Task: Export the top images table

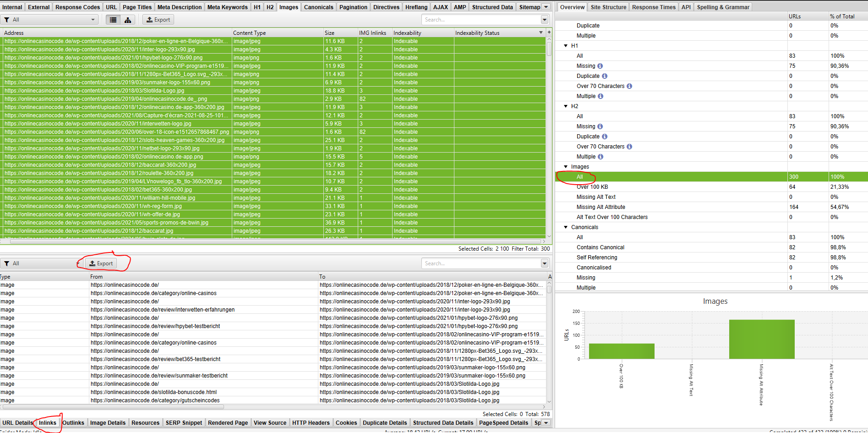Action: pos(158,20)
